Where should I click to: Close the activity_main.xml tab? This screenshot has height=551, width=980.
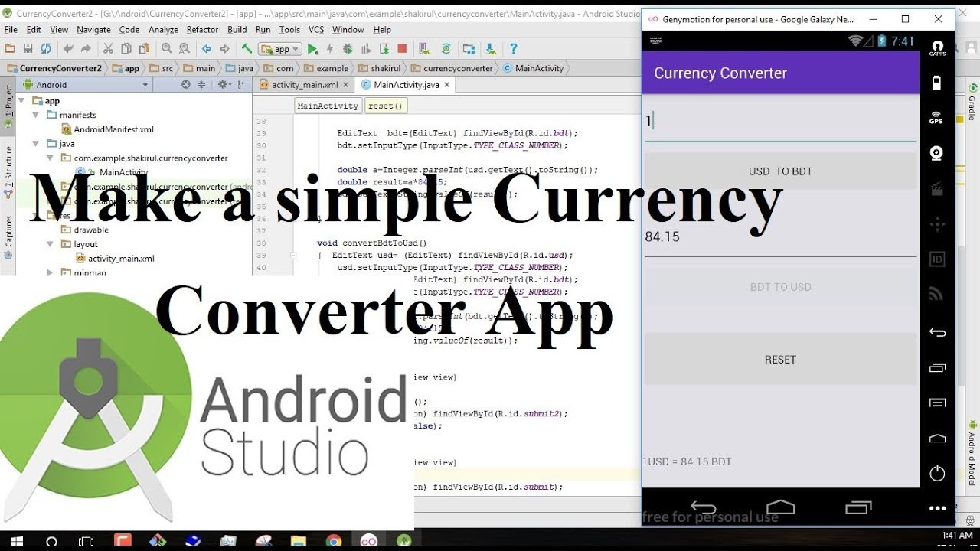coord(345,85)
